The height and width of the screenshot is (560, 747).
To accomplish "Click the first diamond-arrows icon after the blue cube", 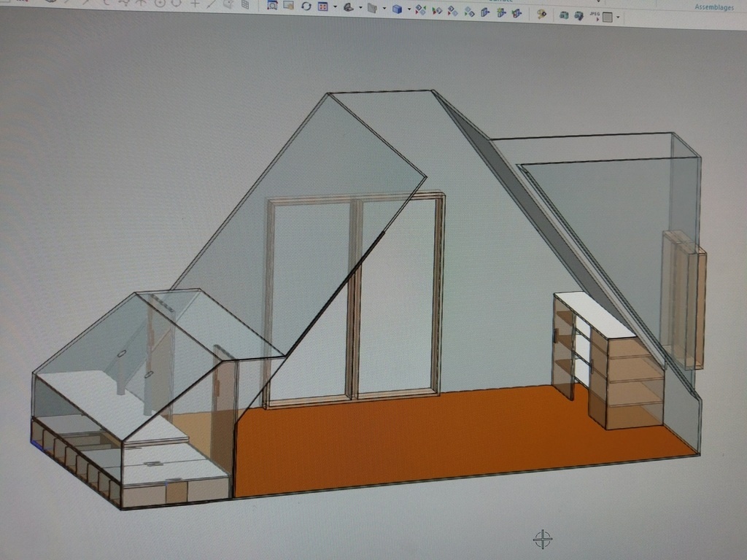I will pyautogui.click(x=421, y=9).
